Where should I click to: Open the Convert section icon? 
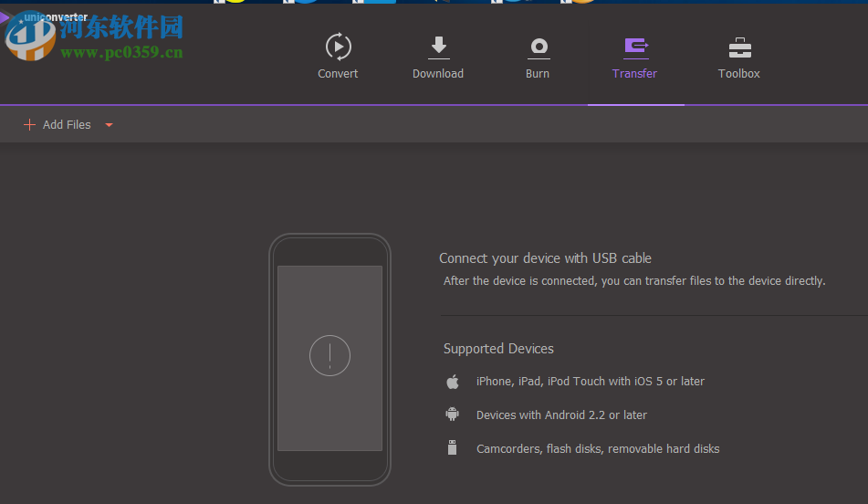[339, 47]
